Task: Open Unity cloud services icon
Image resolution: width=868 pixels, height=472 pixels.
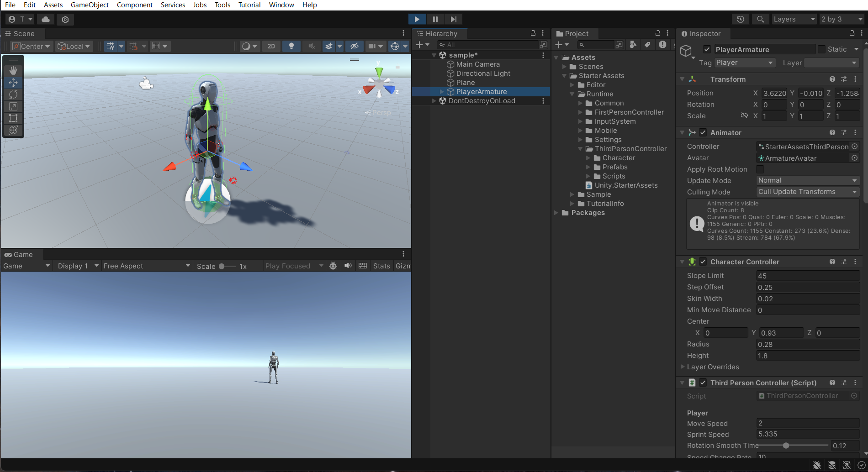Action: (x=46, y=19)
